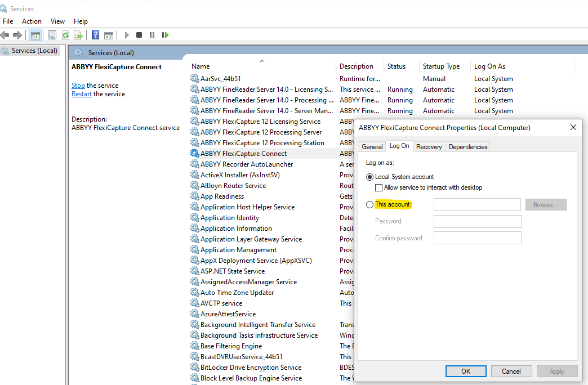Click the Stop the service link

coord(78,86)
